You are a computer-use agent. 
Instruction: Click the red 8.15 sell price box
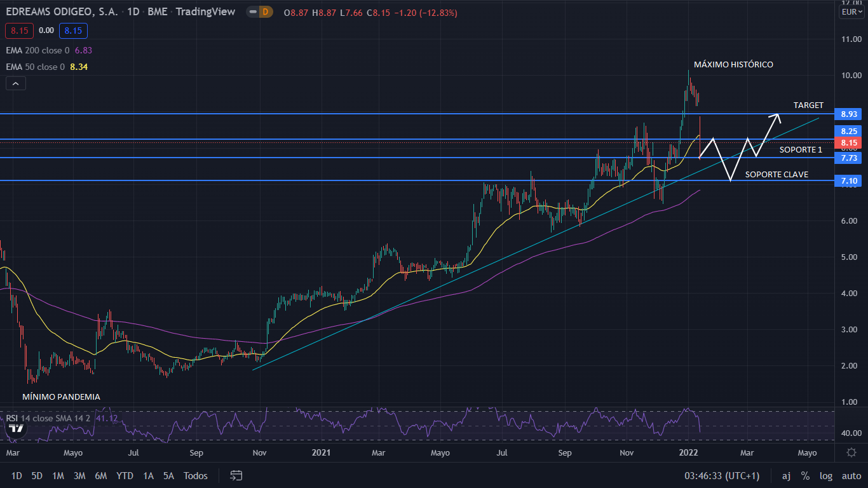coord(20,30)
